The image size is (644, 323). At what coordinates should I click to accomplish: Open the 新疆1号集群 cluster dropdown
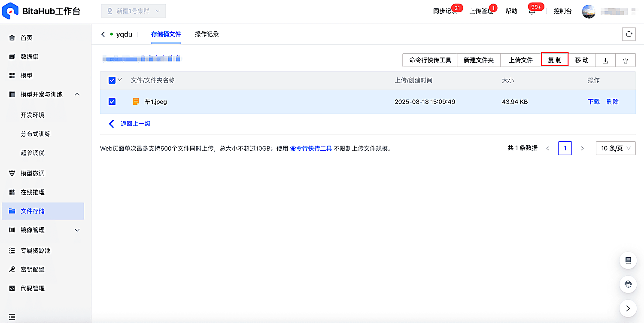[134, 11]
